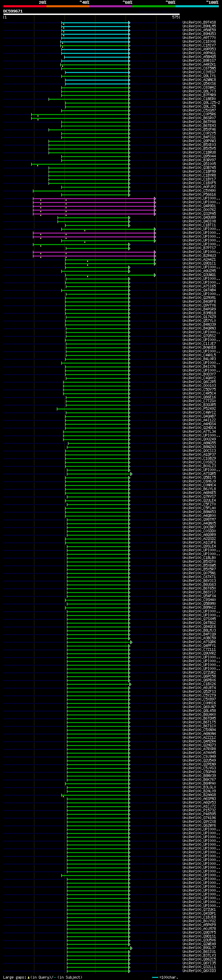Select hit label UniRef100_Q9LIY1
The height and width of the screenshot is (980, 222).
click(199, 76)
